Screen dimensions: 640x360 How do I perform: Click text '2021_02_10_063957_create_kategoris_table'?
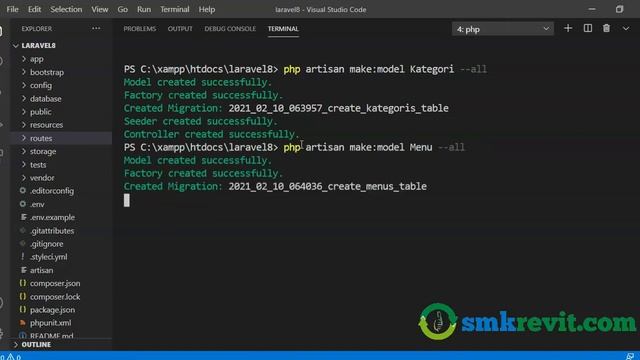click(338, 108)
